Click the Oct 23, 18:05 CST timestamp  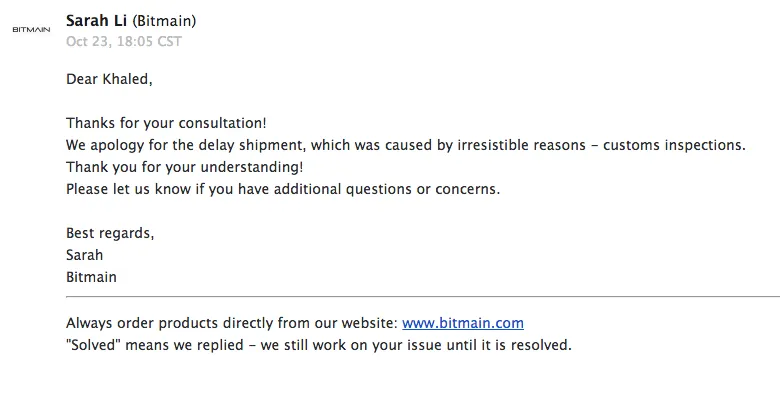(124, 41)
